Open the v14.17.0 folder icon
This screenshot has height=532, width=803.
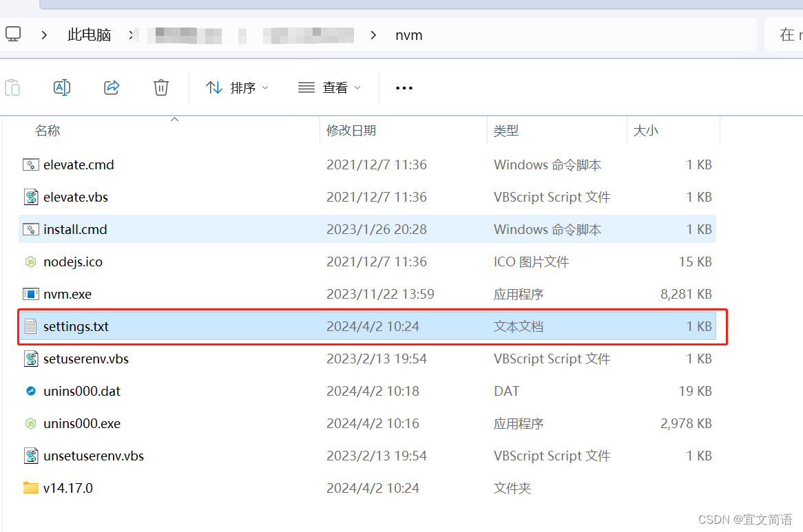point(31,488)
